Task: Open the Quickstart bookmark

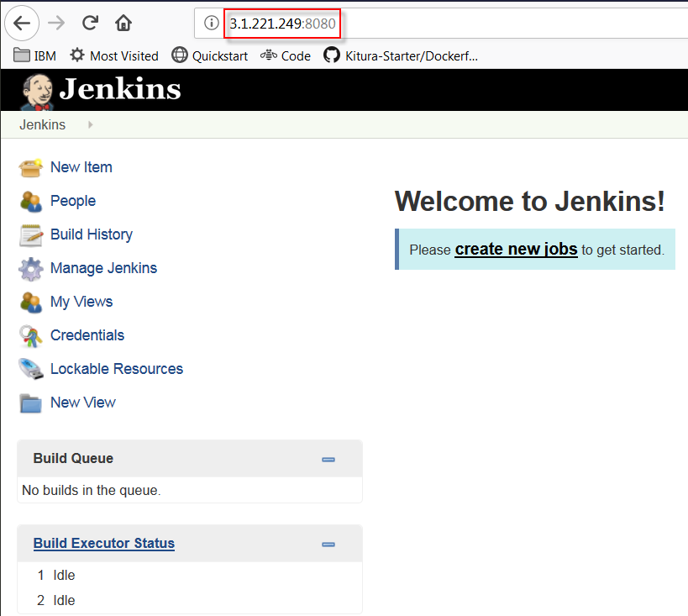Action: (x=210, y=55)
